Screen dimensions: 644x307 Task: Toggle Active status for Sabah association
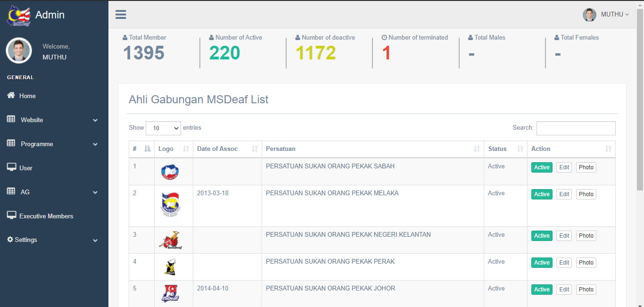pos(542,167)
